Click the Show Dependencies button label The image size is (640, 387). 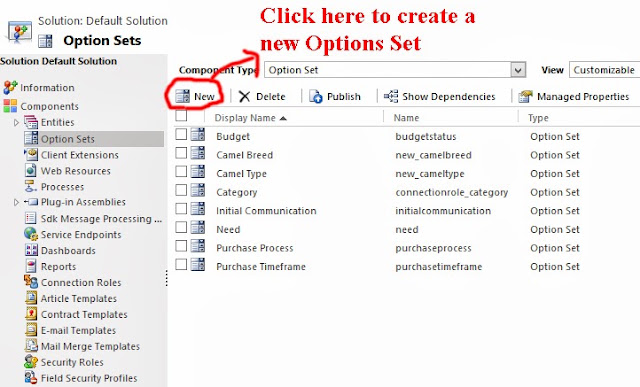(x=449, y=97)
